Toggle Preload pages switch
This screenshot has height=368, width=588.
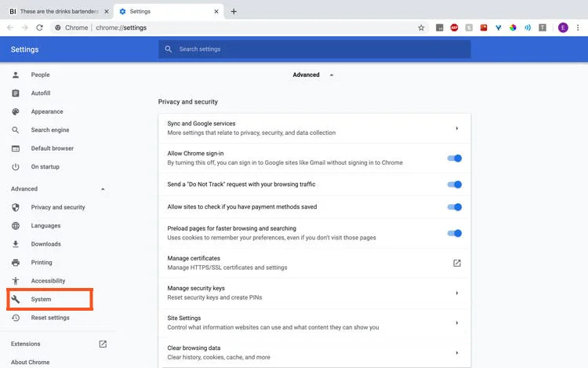coord(455,233)
